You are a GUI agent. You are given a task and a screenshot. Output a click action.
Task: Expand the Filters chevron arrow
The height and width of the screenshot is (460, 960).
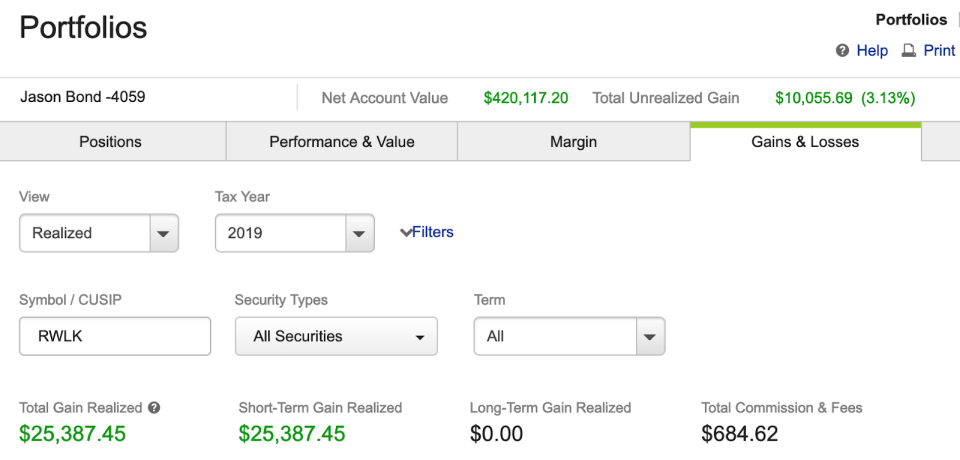405,233
